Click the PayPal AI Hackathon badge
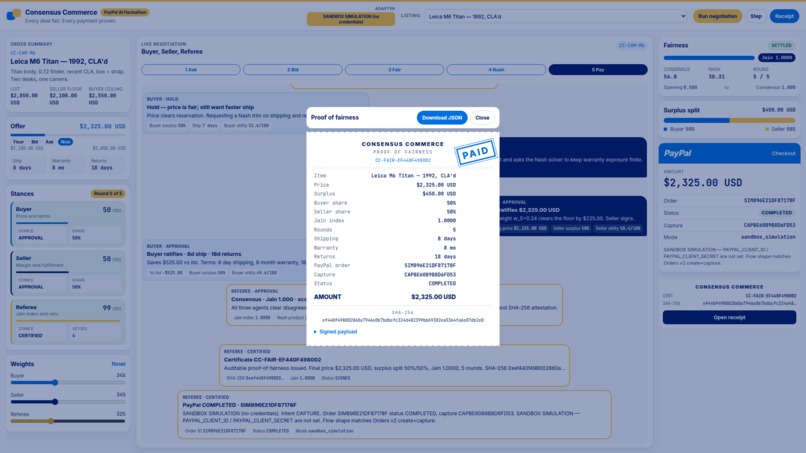 pos(125,12)
